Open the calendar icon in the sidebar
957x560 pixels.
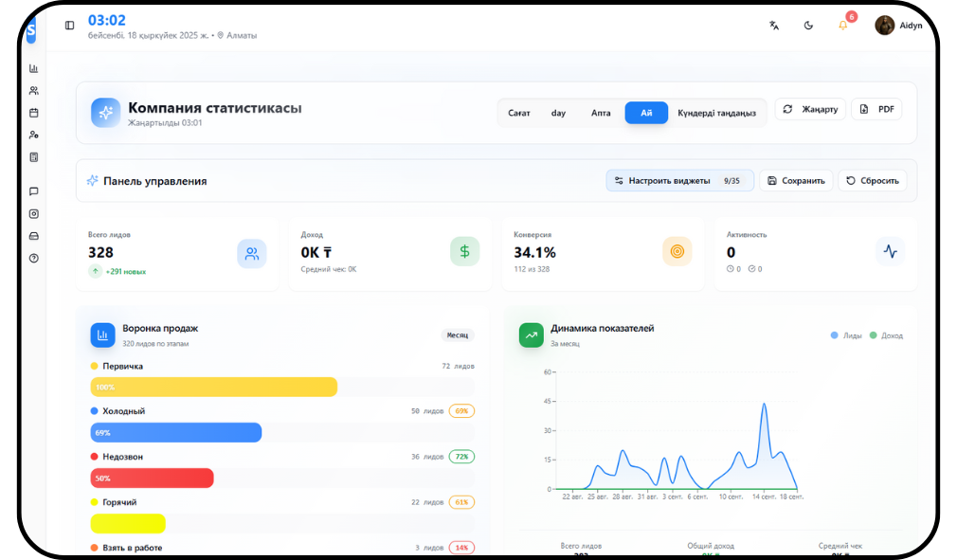34,113
